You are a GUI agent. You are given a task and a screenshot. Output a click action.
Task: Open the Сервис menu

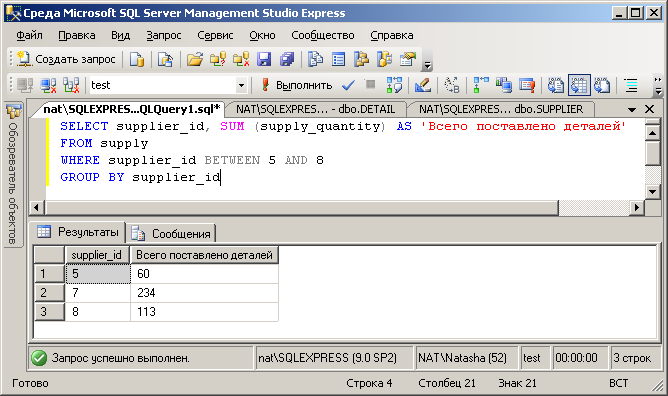[x=215, y=35]
